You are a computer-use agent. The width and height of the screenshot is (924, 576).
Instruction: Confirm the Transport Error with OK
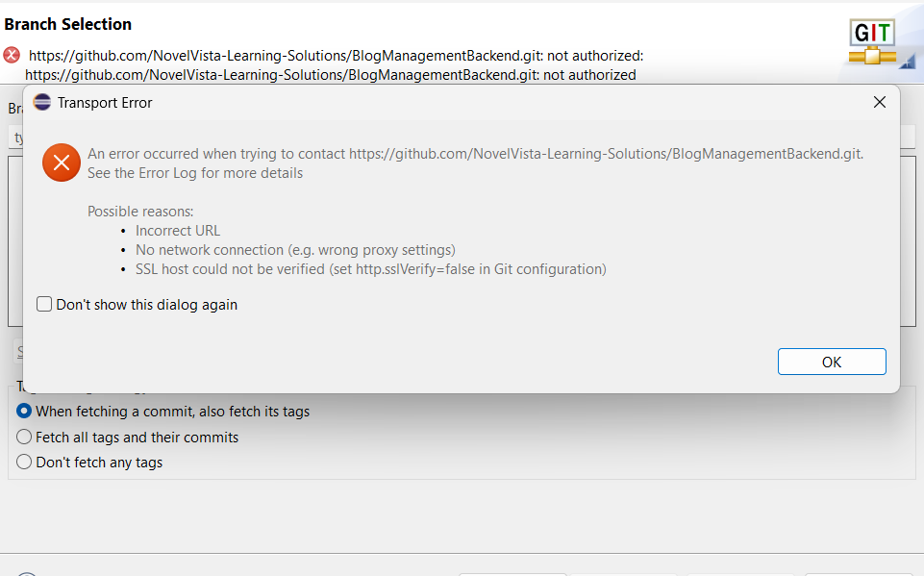pyautogui.click(x=832, y=362)
